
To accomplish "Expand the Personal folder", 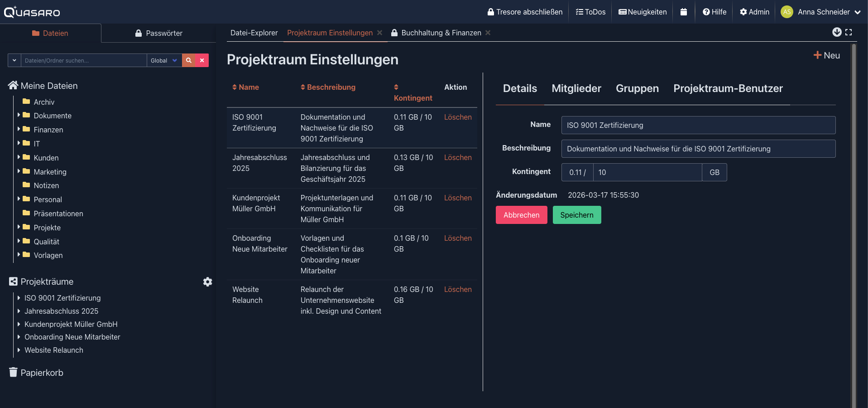I will coord(19,199).
